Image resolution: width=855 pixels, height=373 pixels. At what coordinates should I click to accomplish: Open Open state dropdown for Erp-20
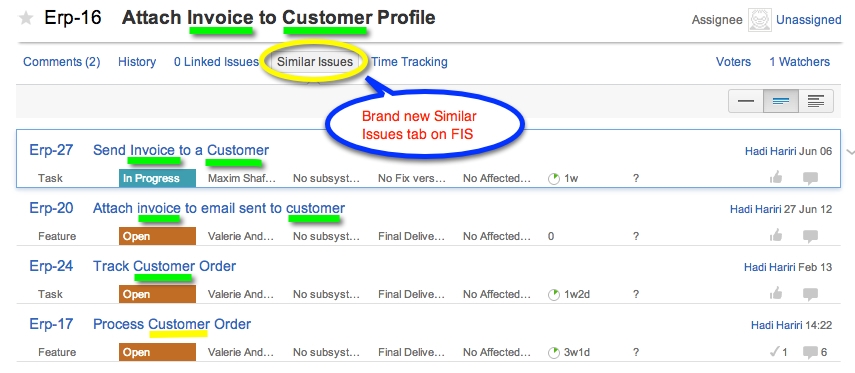(158, 237)
